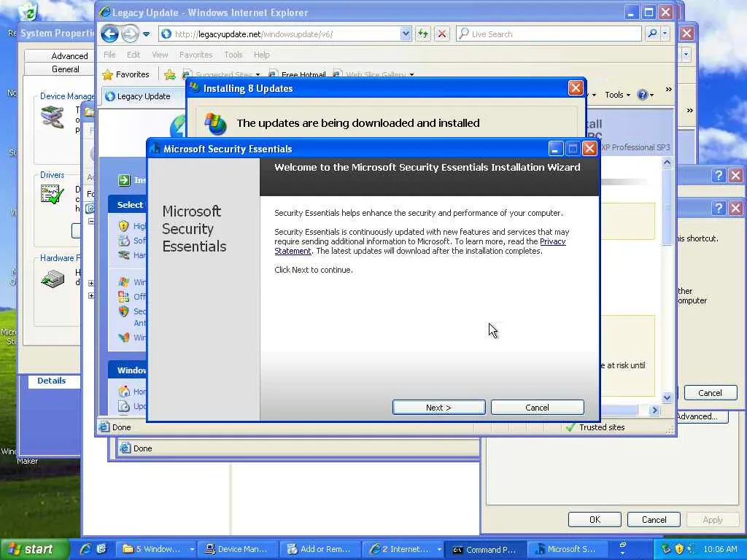
Task: Click the question mark help button, lower dialog
Action: coord(719,208)
